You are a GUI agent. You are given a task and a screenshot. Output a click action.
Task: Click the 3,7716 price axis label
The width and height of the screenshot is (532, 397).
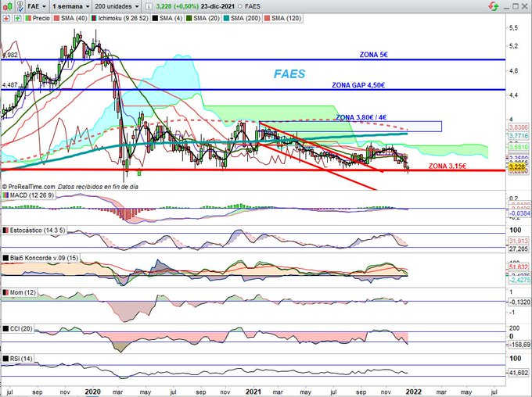coord(519,136)
